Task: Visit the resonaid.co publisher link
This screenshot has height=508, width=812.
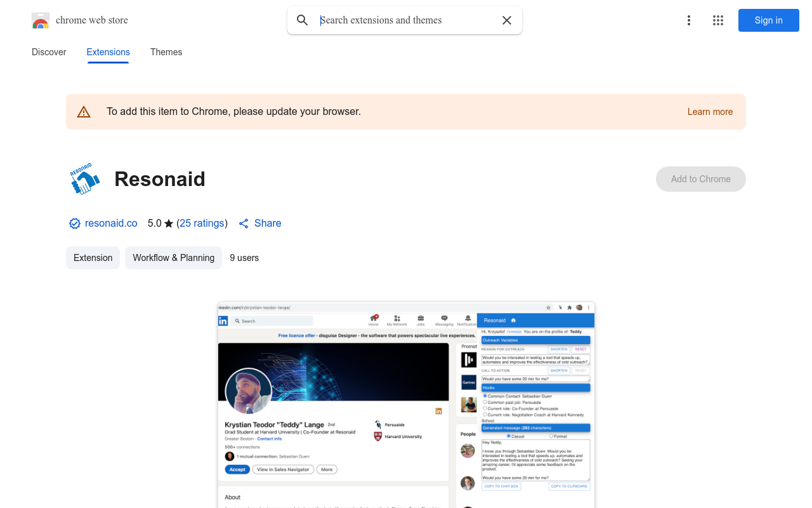Action: click(111, 224)
